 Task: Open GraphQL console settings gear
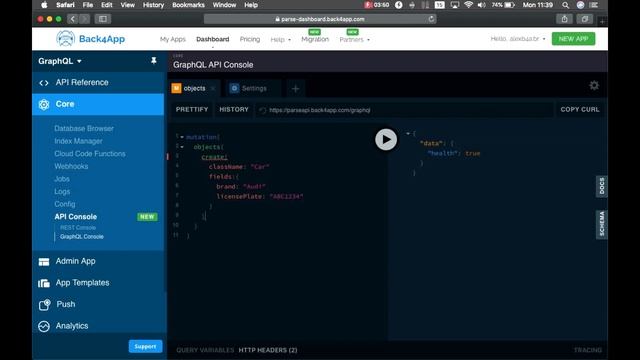594,85
